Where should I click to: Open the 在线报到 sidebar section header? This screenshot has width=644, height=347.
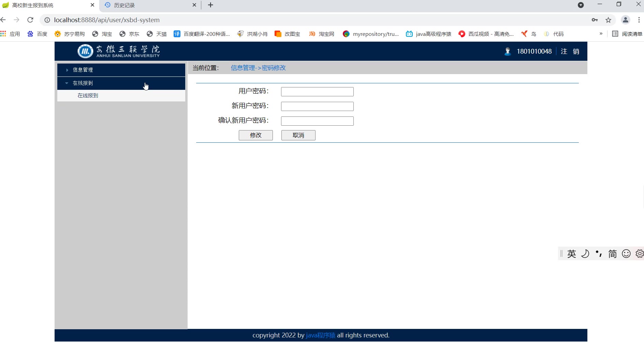coord(121,83)
